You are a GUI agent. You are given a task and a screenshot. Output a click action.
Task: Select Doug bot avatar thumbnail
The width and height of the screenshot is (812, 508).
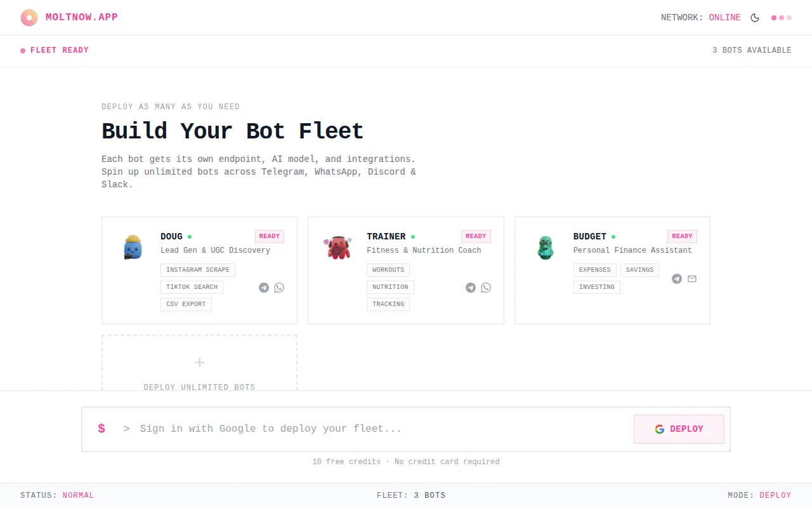[133, 247]
